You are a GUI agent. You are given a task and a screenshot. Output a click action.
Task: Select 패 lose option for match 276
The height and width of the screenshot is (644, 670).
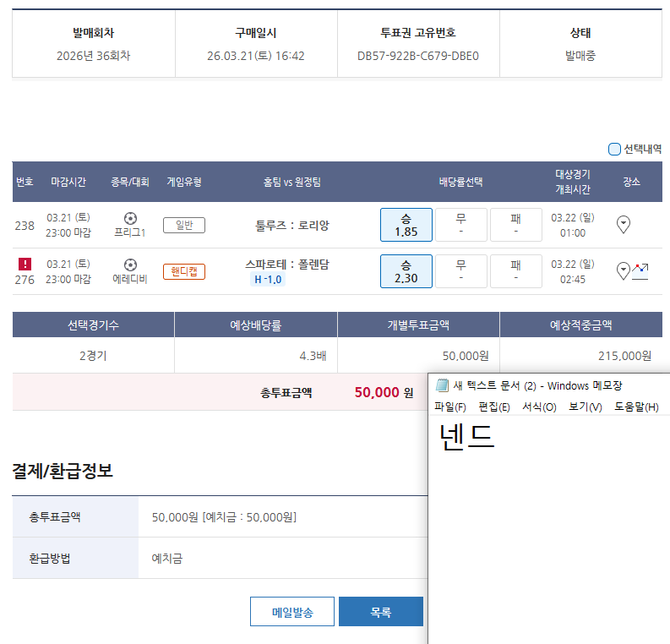coord(515,271)
